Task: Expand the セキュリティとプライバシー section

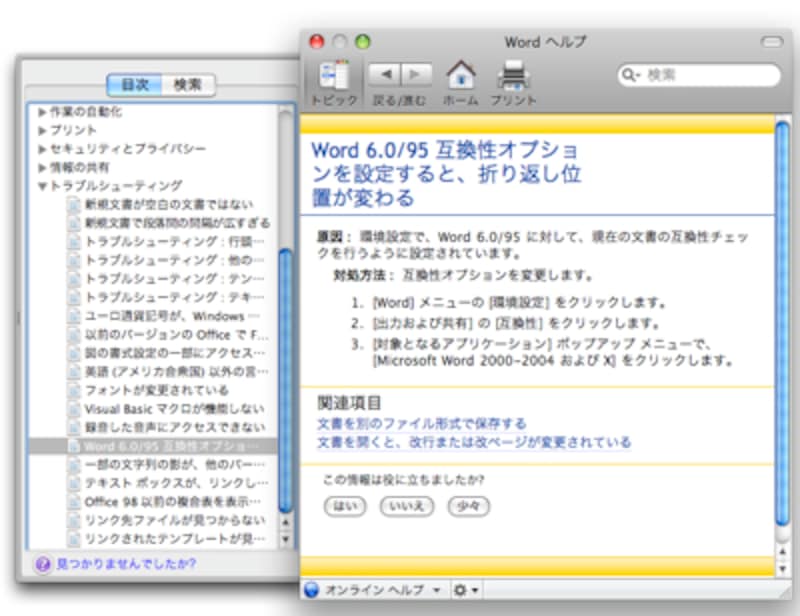Action: pyautogui.click(x=42, y=149)
